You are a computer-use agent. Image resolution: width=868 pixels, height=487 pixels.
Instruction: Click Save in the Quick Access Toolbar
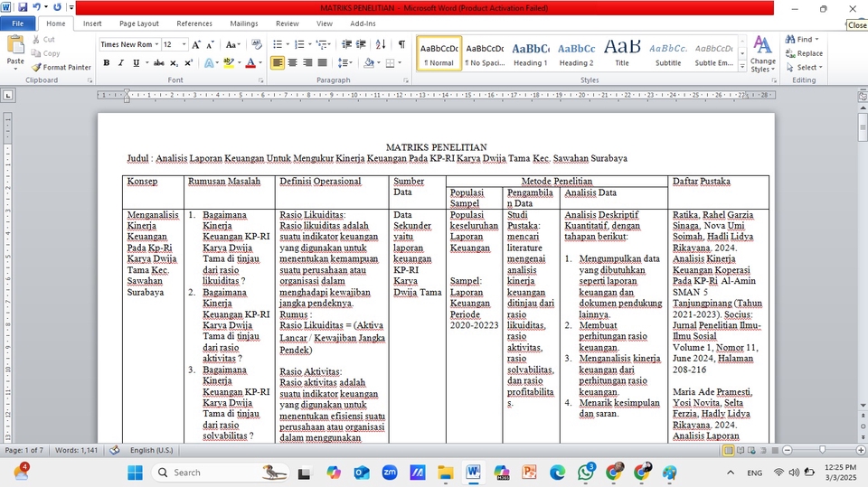(x=23, y=7)
